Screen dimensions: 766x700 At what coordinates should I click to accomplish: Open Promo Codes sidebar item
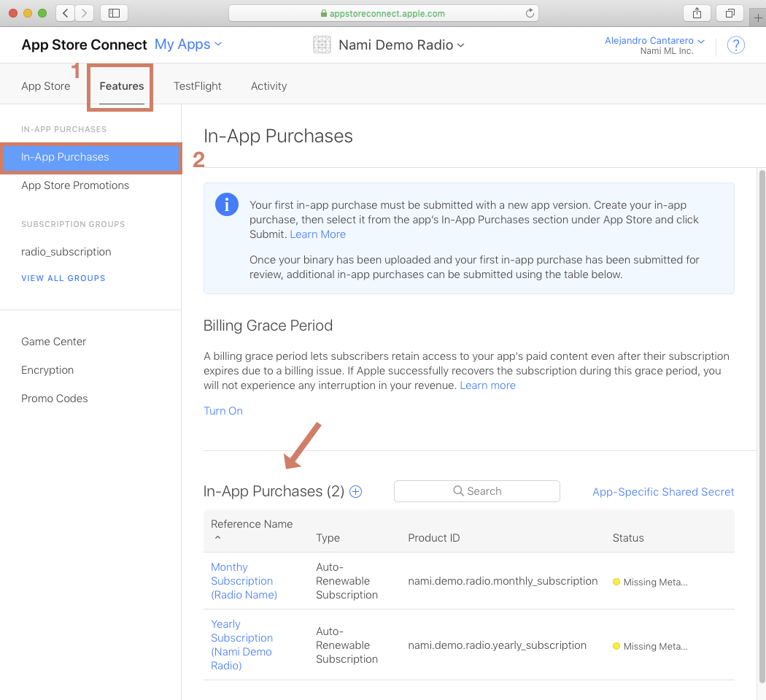(55, 399)
